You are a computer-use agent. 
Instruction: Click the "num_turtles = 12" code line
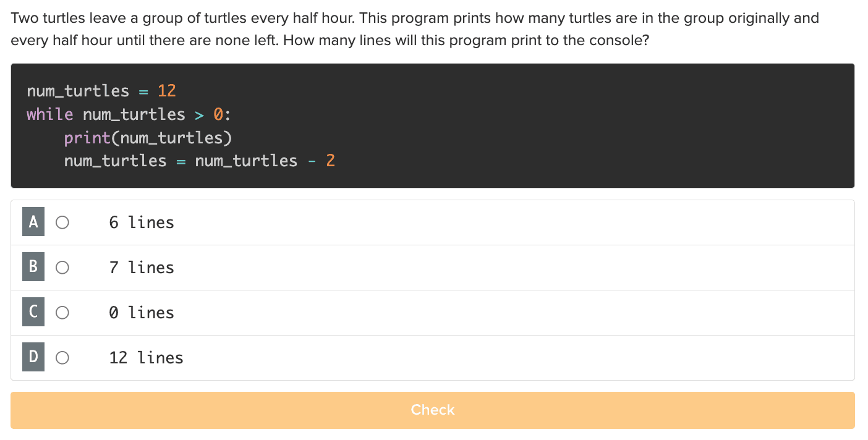coord(101,91)
